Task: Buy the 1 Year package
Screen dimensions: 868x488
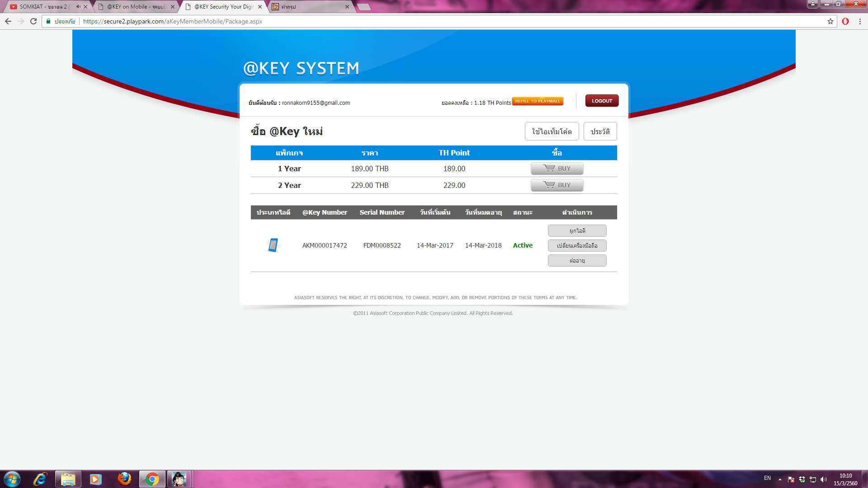Action: [557, 169]
